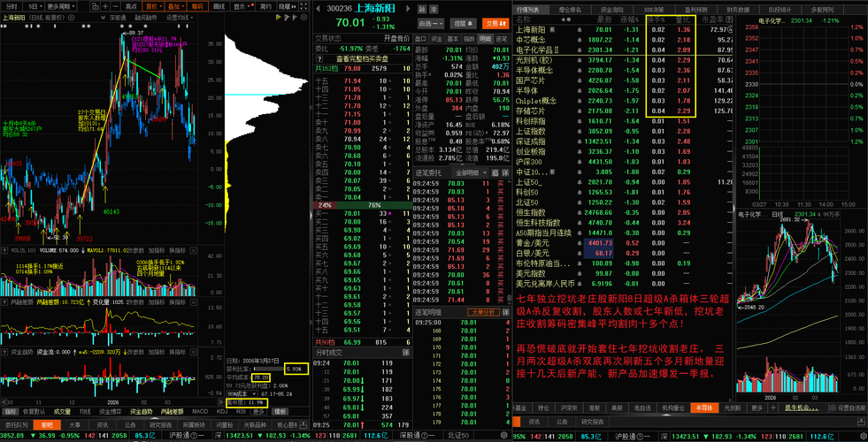This screenshot has height=442, width=868.
Task: Open gear icon at chart top right
Action: pyautogui.click(x=303, y=18)
